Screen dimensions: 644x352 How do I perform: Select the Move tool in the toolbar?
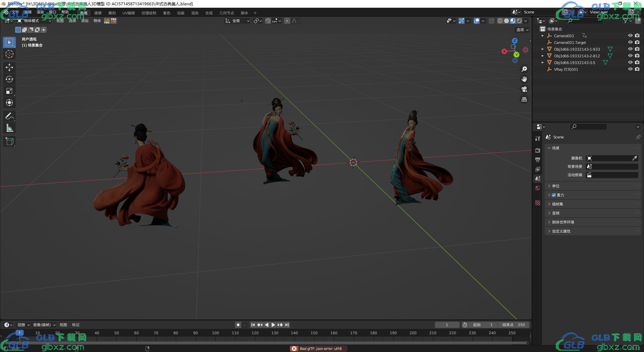coord(9,67)
